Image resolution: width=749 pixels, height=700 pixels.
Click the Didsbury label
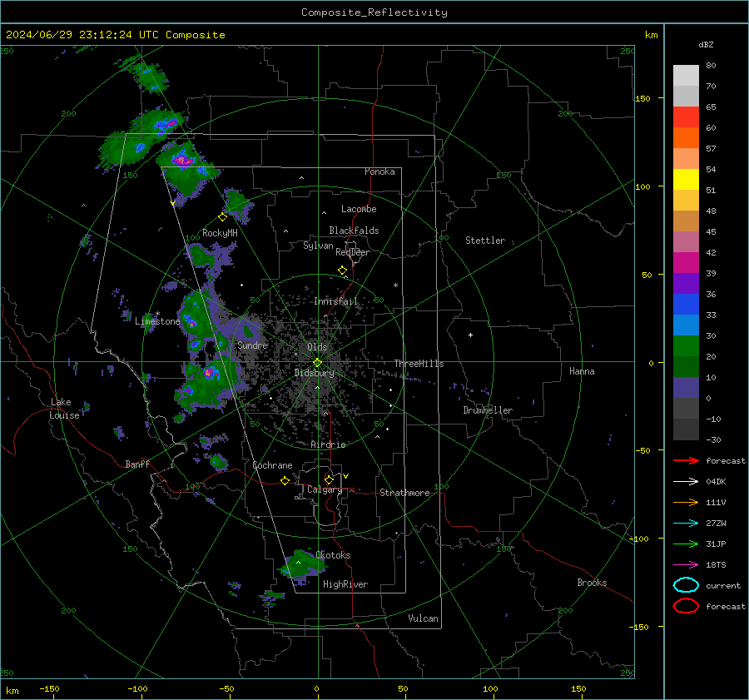314,373
